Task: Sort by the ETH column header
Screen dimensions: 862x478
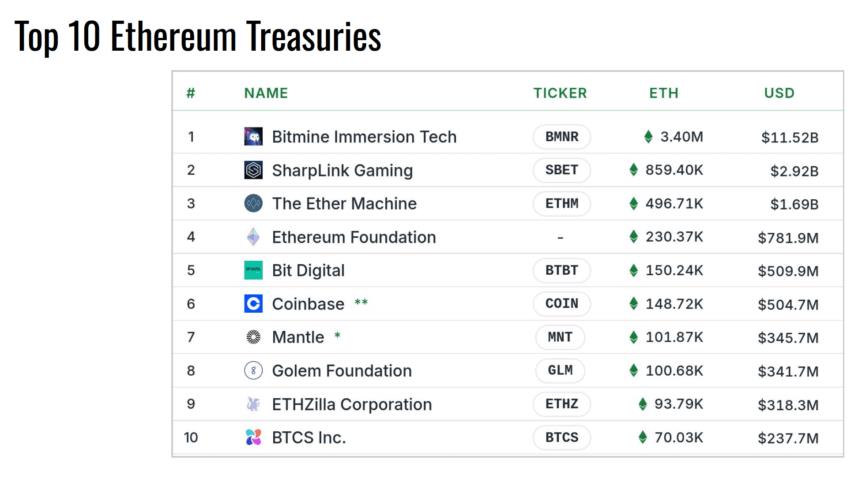Action: tap(663, 93)
